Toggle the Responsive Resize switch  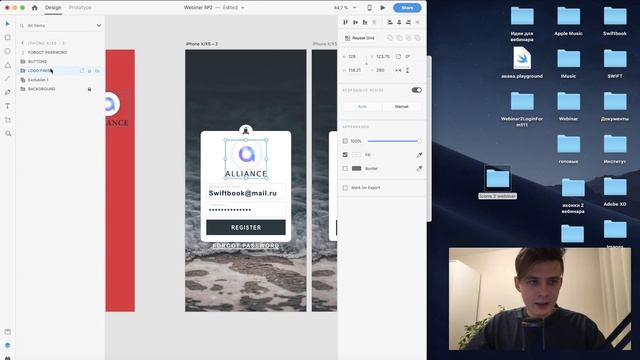click(416, 90)
